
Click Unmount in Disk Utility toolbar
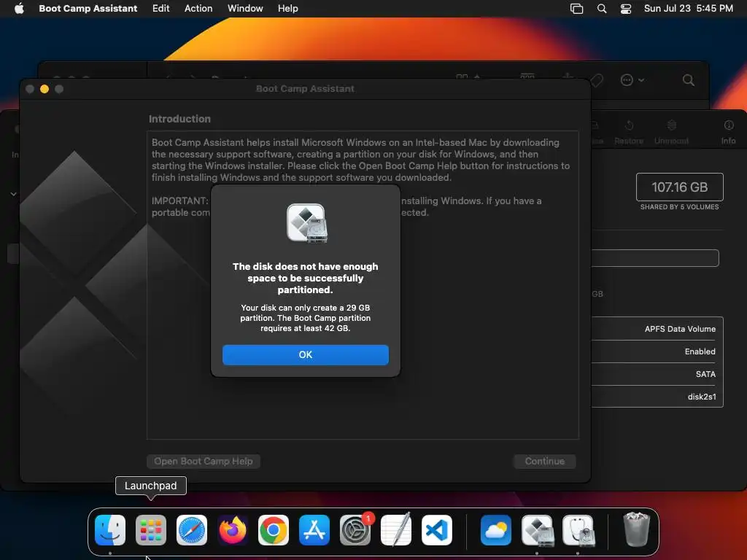pyautogui.click(x=671, y=132)
